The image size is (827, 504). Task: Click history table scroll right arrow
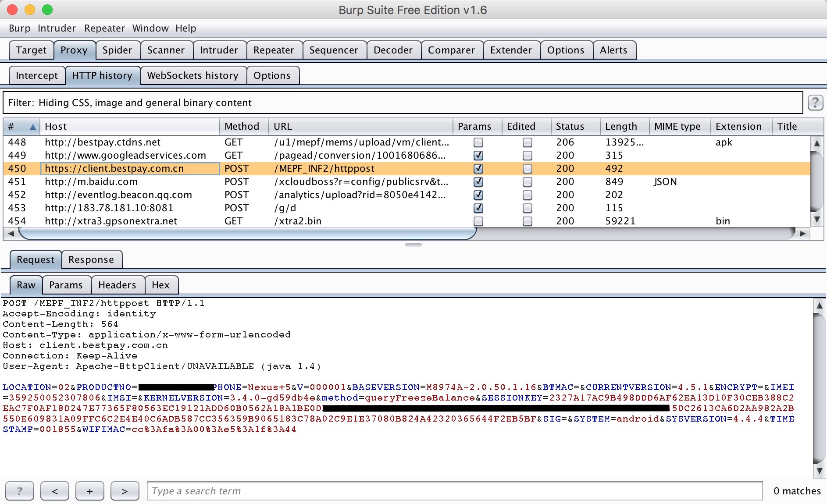(803, 234)
